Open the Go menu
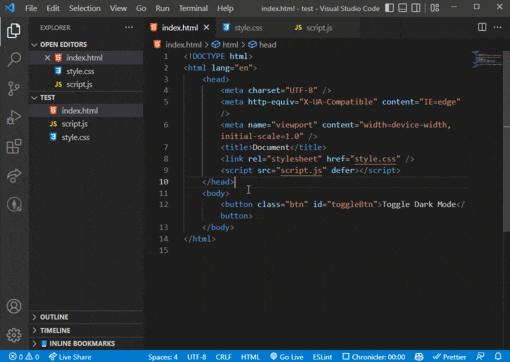This screenshot has width=510, height=362. 141,8
